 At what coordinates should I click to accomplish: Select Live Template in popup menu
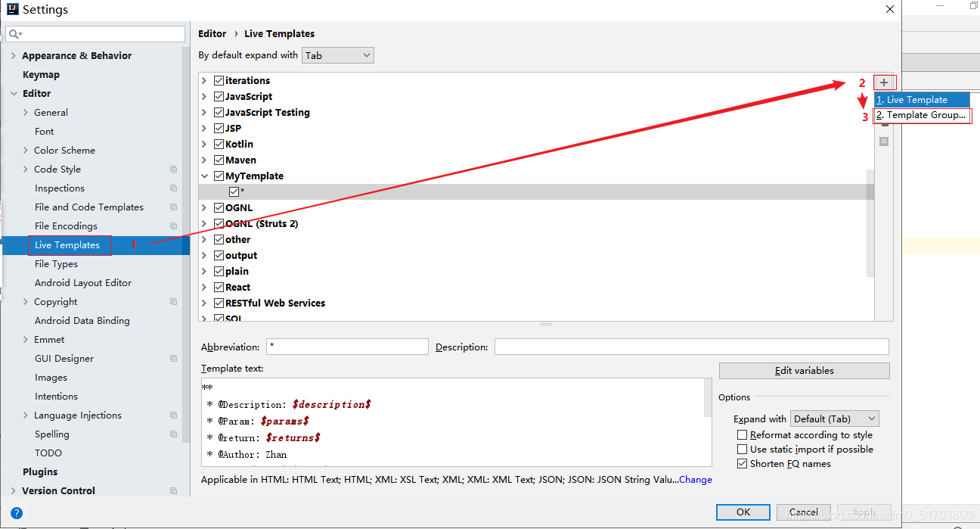tap(921, 100)
